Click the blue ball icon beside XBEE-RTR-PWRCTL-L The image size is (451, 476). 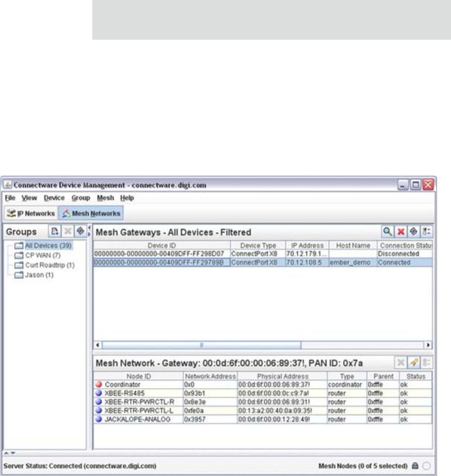pos(99,410)
